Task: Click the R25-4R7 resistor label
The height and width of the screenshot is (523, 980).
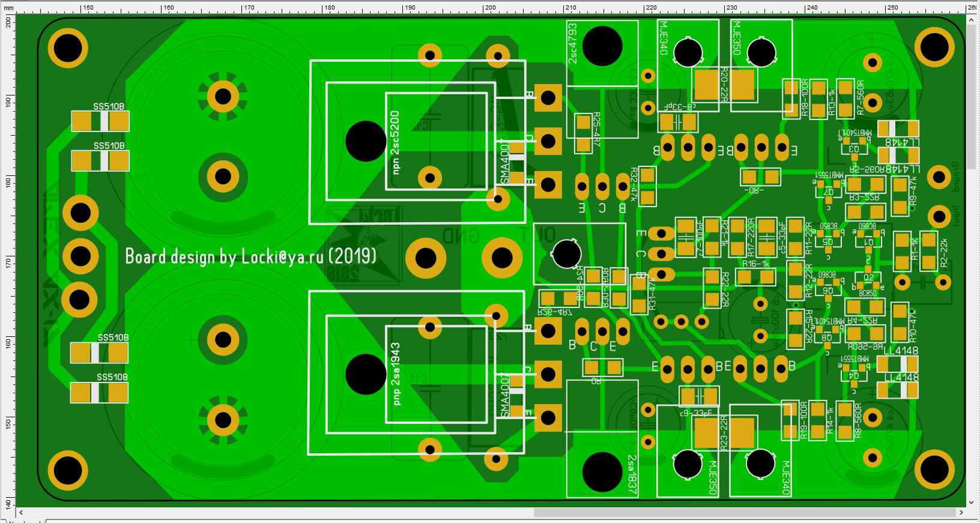Action: [x=596, y=130]
